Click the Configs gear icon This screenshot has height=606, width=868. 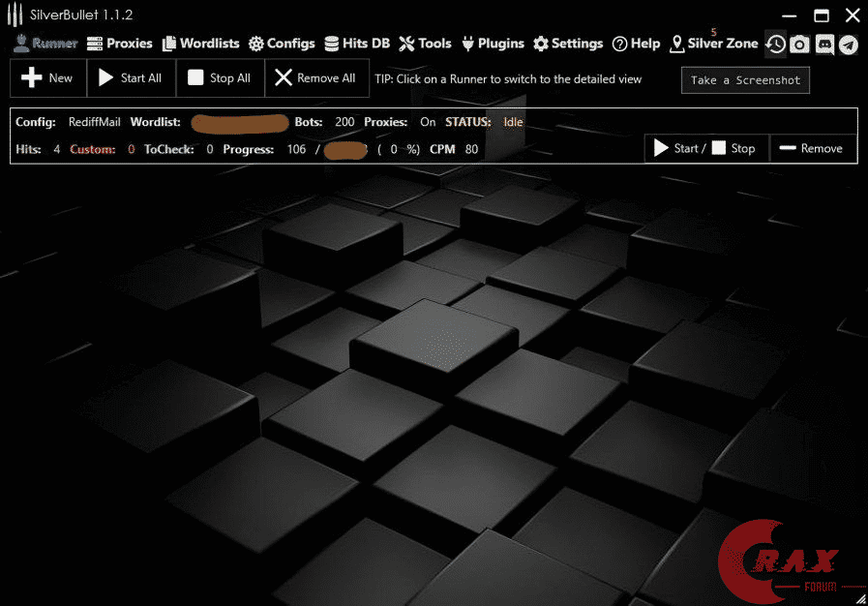click(255, 44)
